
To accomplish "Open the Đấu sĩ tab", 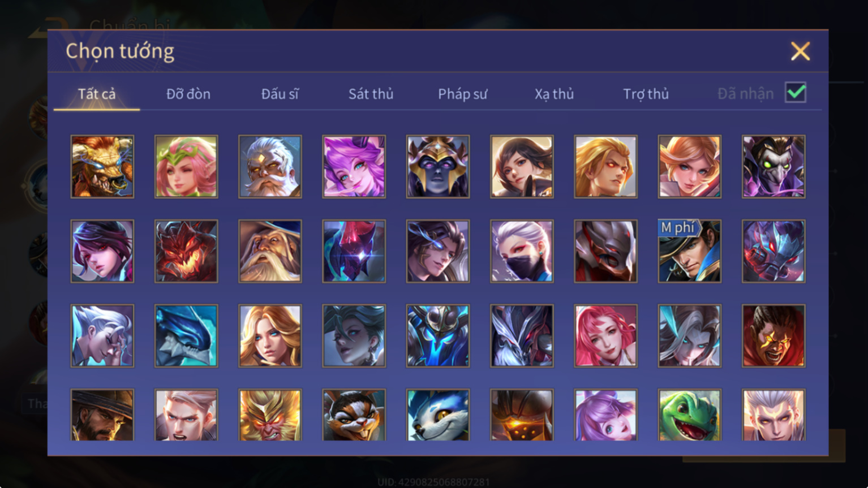I will [x=280, y=94].
